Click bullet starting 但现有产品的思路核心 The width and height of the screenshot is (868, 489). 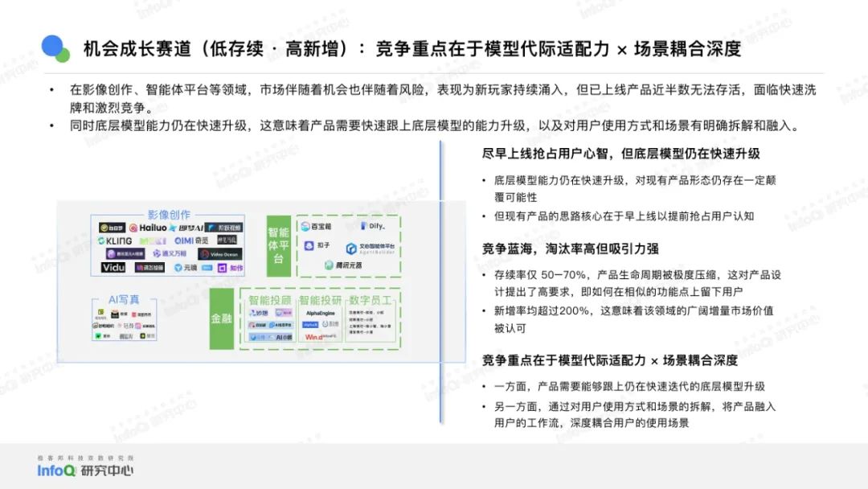pos(624,216)
